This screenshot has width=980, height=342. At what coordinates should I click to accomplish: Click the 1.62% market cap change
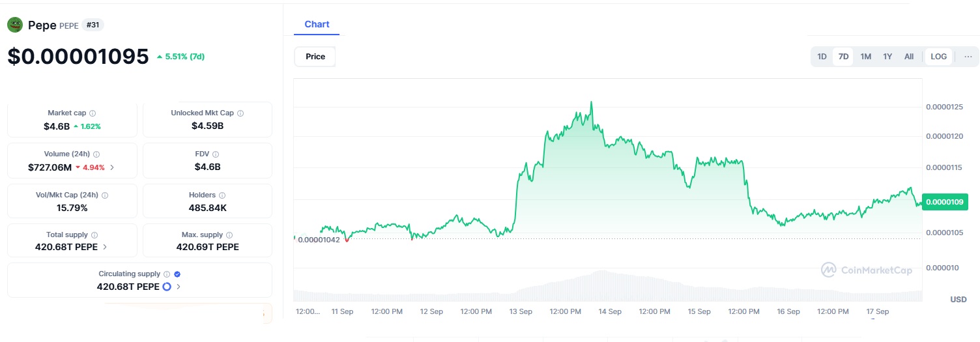tap(87, 126)
